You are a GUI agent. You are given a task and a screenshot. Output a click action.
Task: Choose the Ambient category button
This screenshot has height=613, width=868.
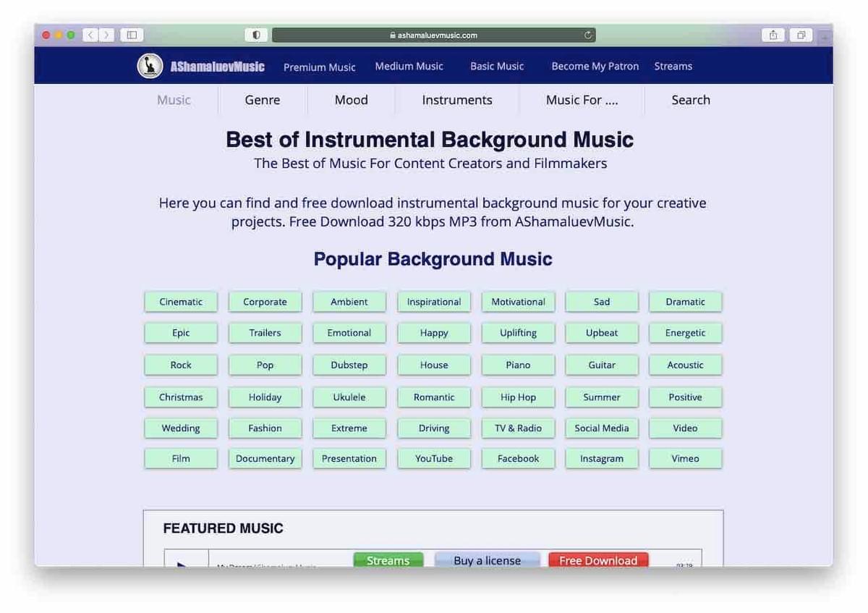349,302
